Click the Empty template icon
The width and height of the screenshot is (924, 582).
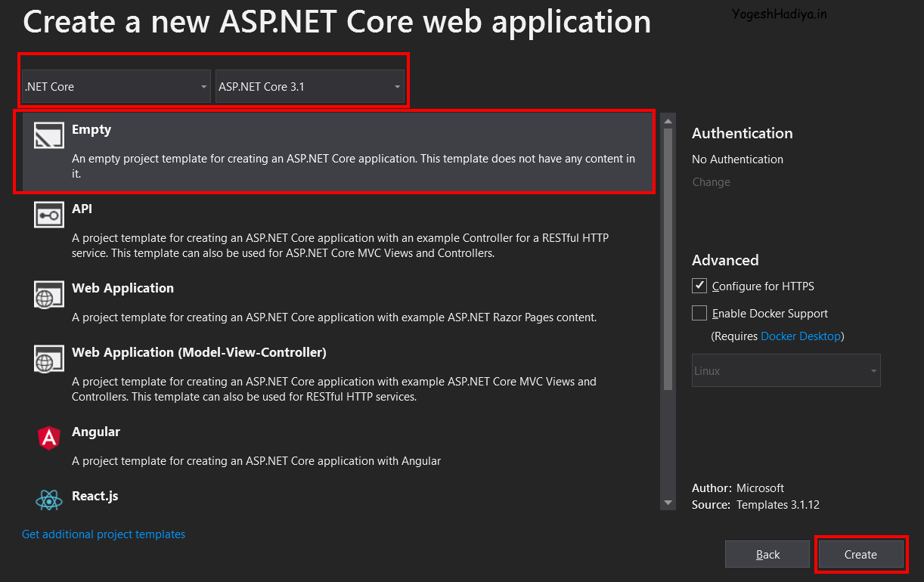(49, 136)
